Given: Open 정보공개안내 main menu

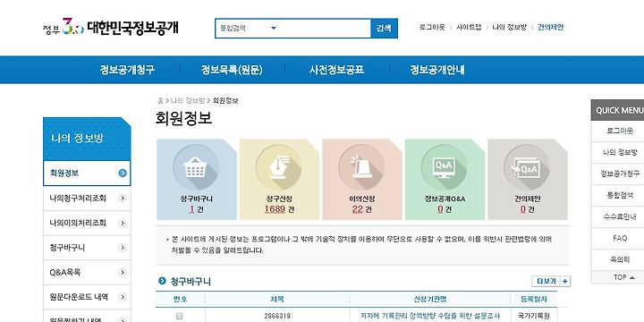Looking at the screenshot, I should [x=437, y=70].
